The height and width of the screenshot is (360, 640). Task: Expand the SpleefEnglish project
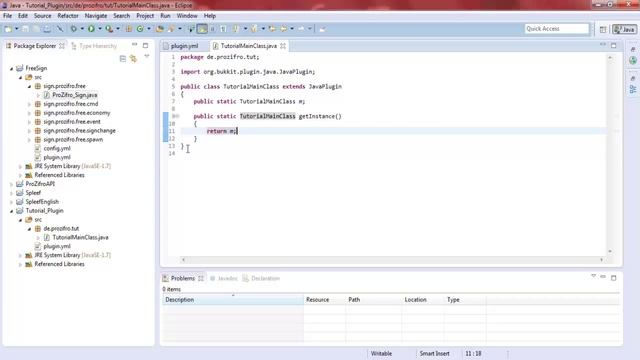(11, 202)
